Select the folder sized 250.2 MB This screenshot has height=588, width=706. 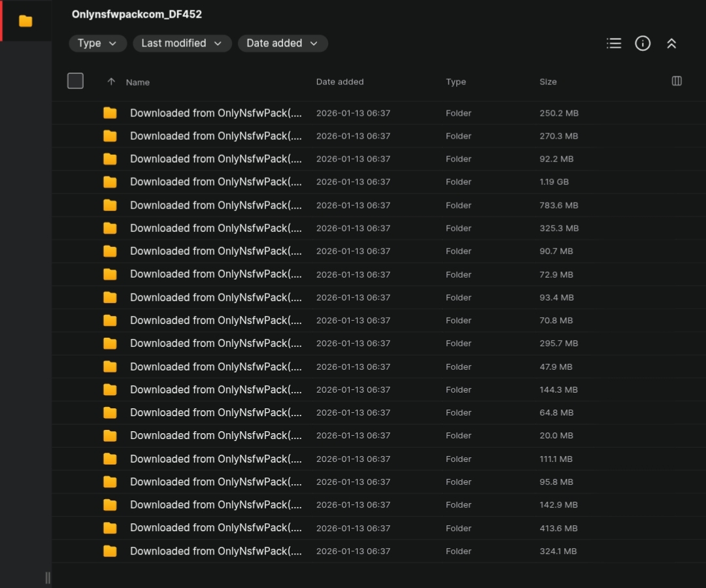pyautogui.click(x=378, y=113)
